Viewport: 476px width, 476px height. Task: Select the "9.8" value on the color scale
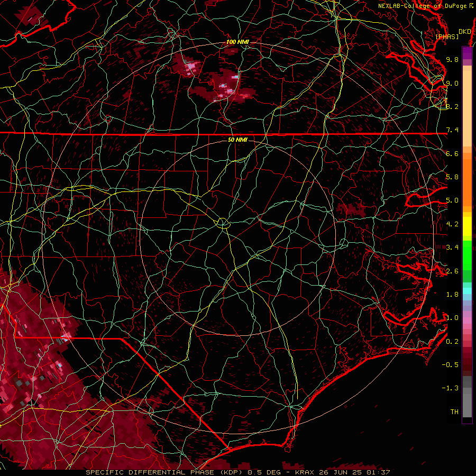point(452,59)
